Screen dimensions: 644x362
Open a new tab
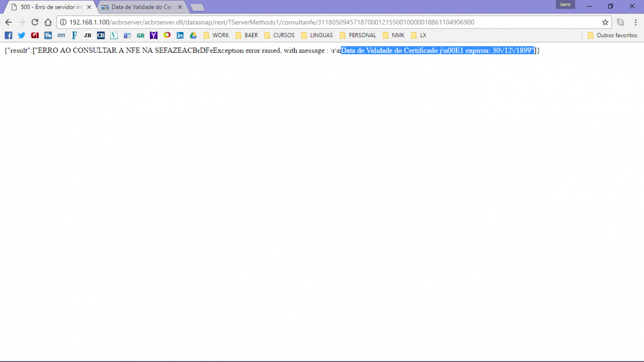coord(197,7)
